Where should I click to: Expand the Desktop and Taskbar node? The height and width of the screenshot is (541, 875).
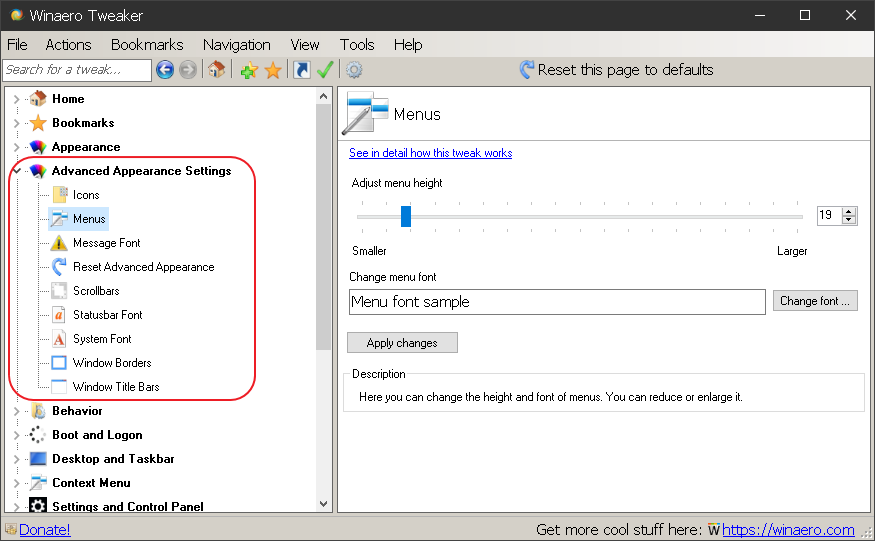pos(16,459)
